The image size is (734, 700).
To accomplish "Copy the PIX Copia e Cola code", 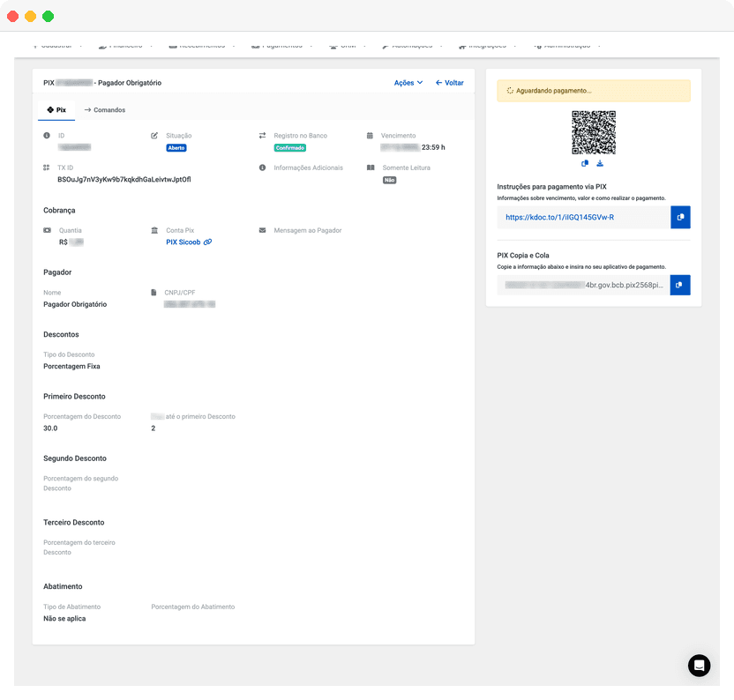I will pyautogui.click(x=679, y=285).
